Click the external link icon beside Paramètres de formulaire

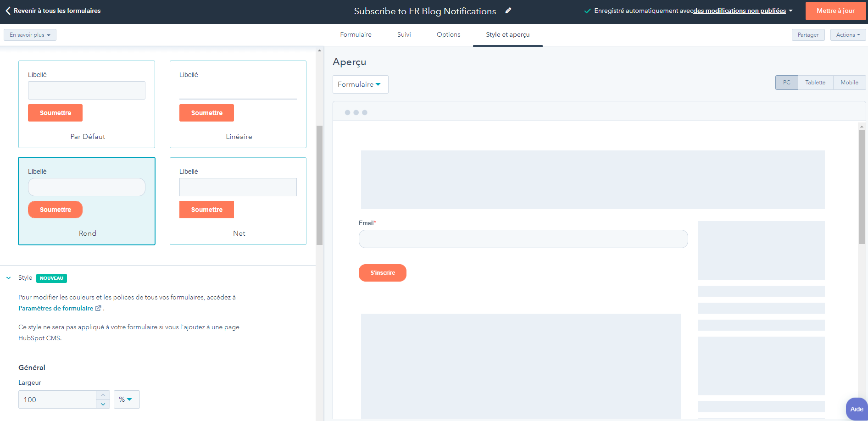coord(98,308)
